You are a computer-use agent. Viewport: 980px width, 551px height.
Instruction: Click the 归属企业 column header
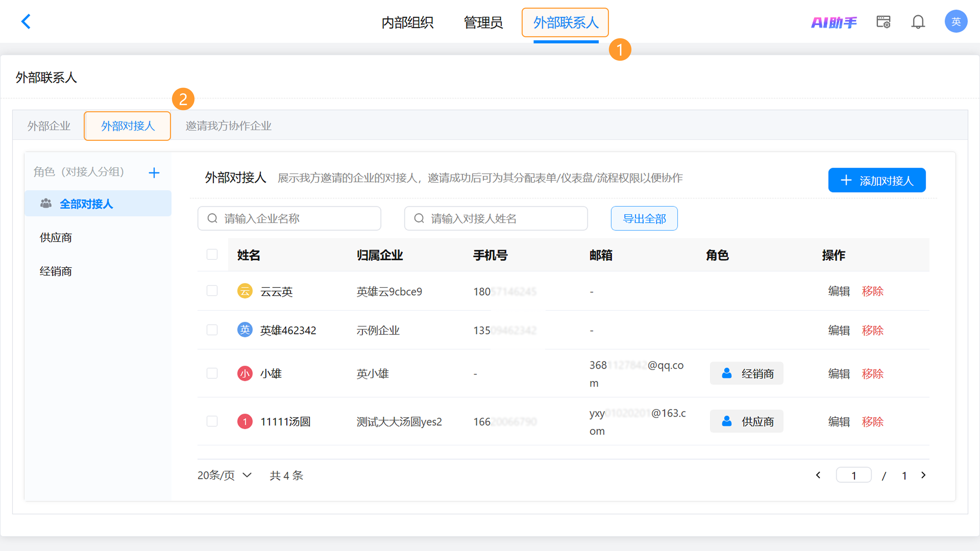point(380,255)
